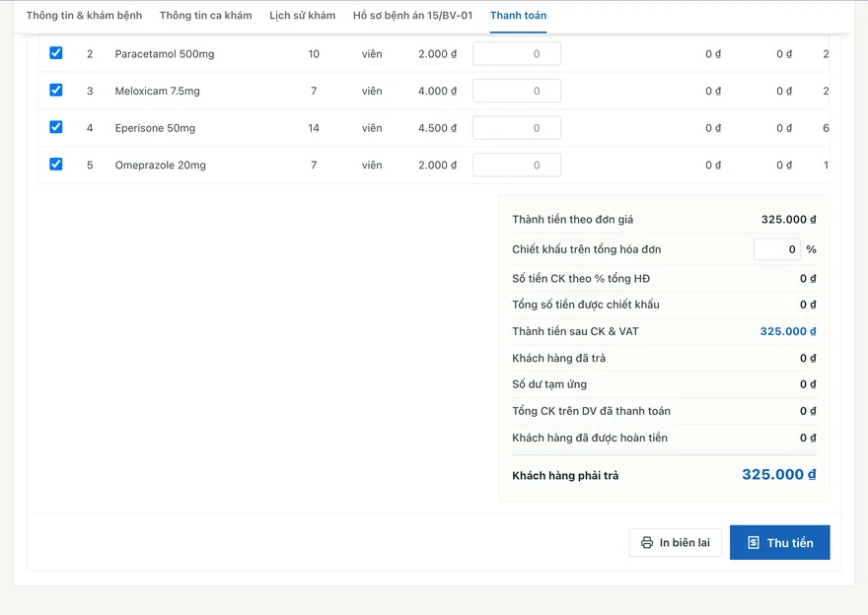This screenshot has width=868, height=615.
Task: Click the receipt icon on Thu tiền
Action: point(754,542)
